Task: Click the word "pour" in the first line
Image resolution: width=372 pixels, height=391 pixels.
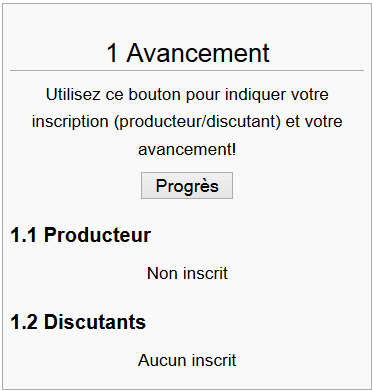Action: (x=203, y=96)
